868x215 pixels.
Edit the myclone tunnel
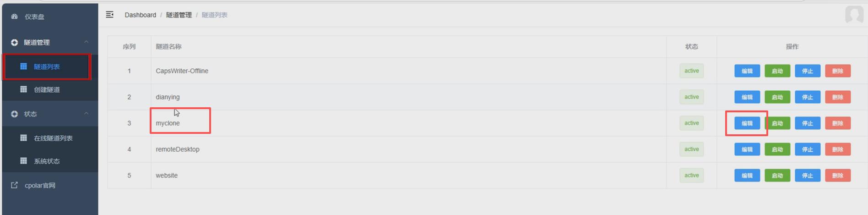coord(747,123)
